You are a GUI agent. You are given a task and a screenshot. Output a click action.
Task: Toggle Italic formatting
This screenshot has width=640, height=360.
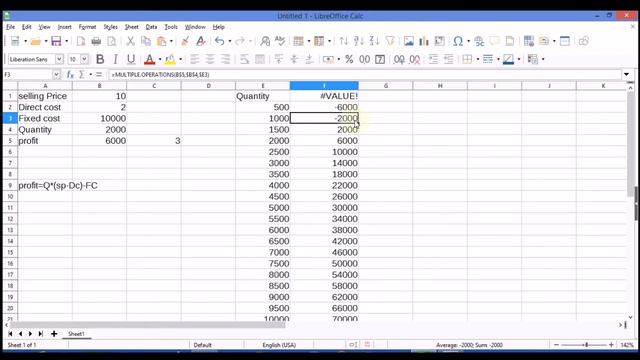tap(116, 59)
